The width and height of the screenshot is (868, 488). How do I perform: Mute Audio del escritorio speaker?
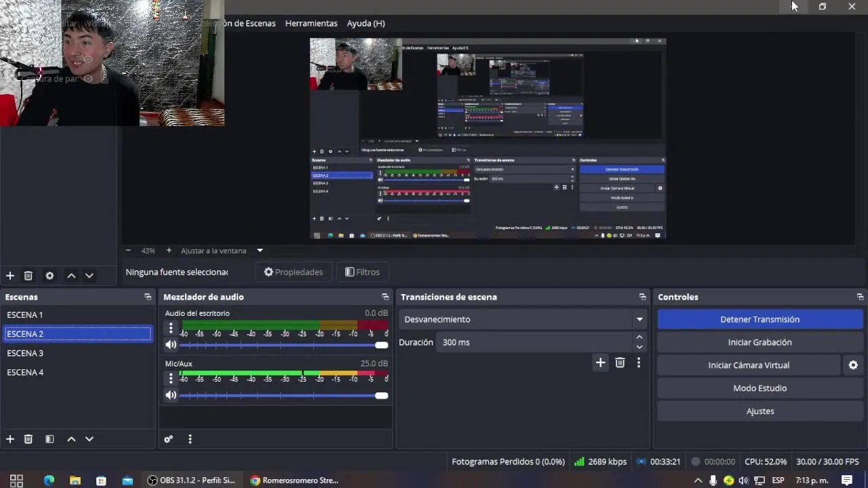171,345
